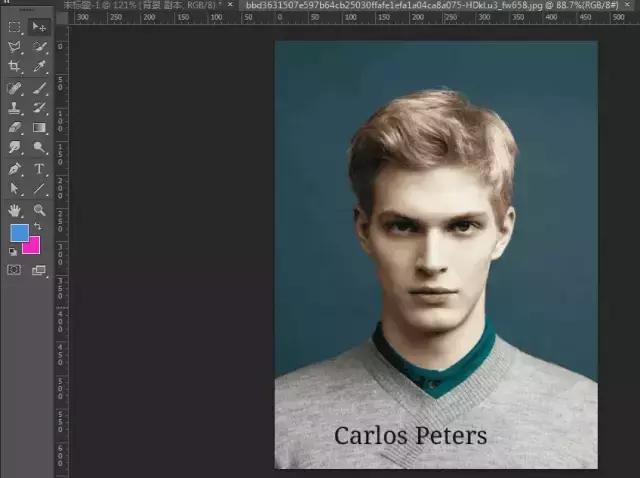The image size is (640, 478).
Task: Select the Healing Brush tool
Action: click(x=14, y=88)
